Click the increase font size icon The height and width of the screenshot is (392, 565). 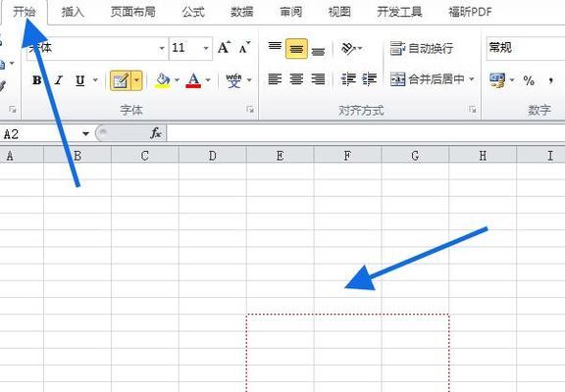coord(224,47)
